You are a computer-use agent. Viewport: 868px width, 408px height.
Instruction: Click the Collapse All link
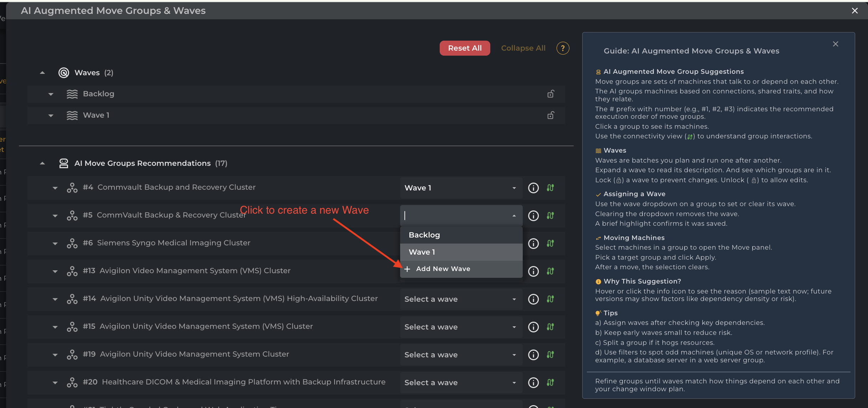[x=523, y=48]
